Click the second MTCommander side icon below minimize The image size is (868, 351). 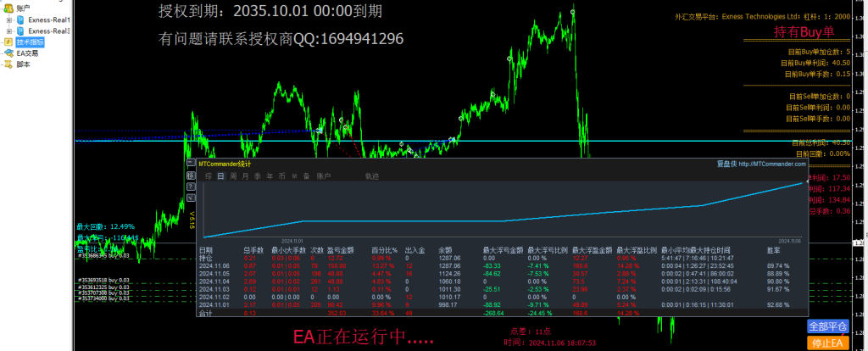192,175
